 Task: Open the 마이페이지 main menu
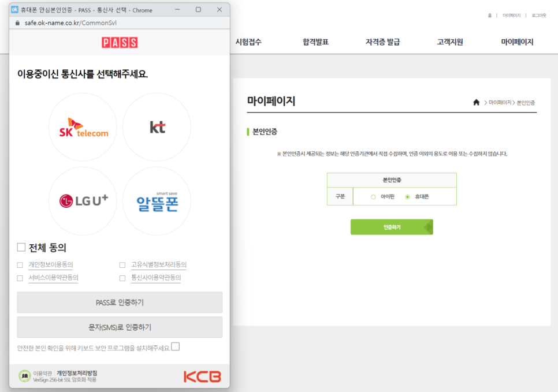coord(517,42)
